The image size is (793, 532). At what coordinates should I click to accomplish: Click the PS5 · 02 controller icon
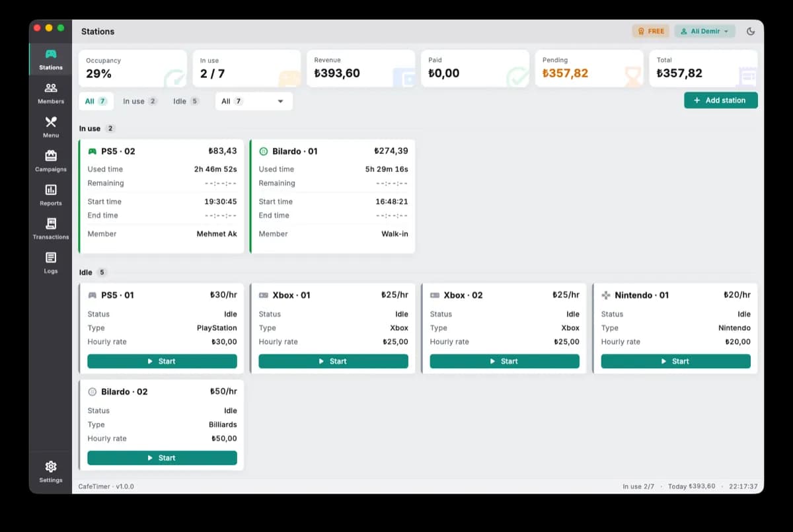click(93, 151)
